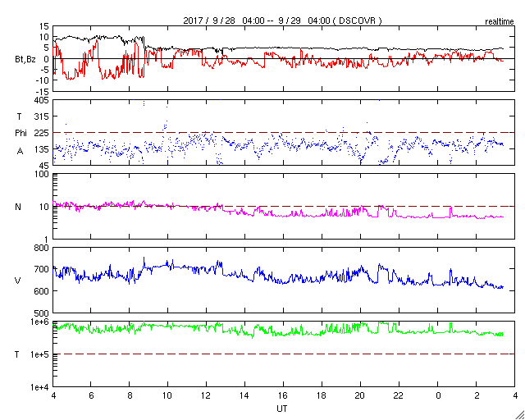The width and height of the screenshot is (525, 420).
Task: Click the '405' tick on Phi axis
Action: [x=42, y=100]
